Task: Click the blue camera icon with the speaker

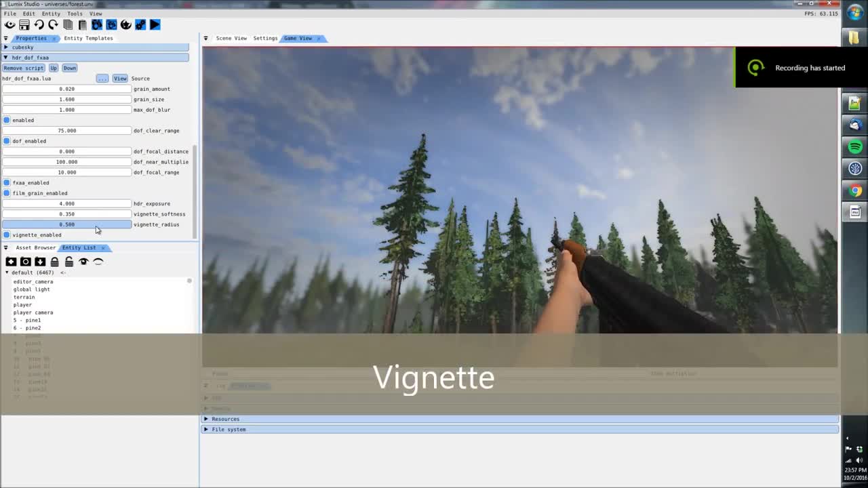Action: tap(97, 25)
